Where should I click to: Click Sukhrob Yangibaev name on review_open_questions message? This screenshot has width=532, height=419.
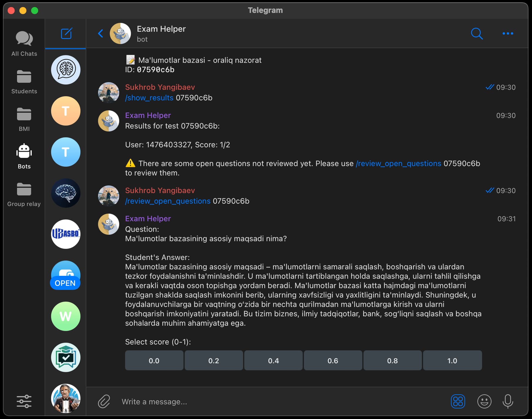[x=160, y=190]
